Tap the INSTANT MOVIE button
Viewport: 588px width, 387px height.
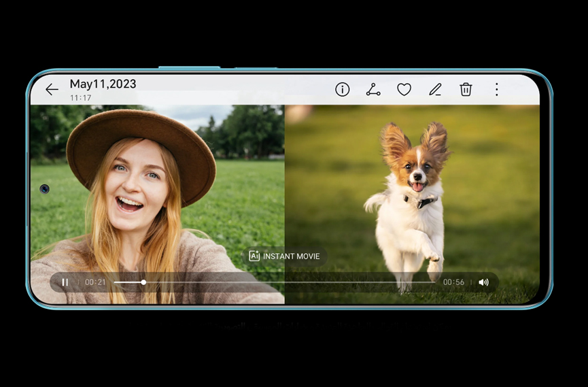pos(291,256)
